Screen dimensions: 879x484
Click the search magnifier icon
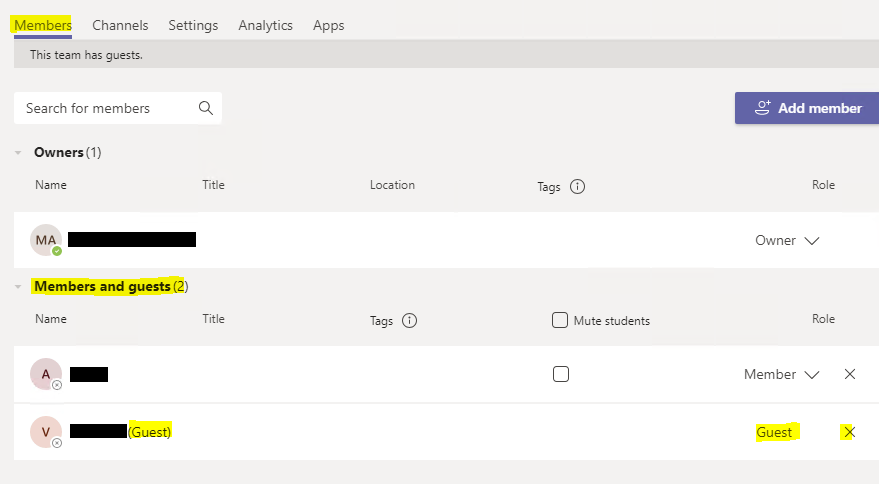206,108
